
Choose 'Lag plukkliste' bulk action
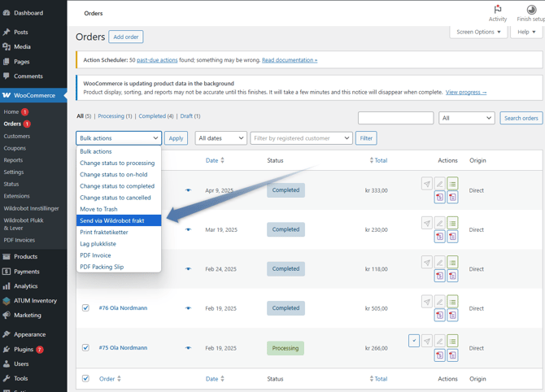(119, 244)
